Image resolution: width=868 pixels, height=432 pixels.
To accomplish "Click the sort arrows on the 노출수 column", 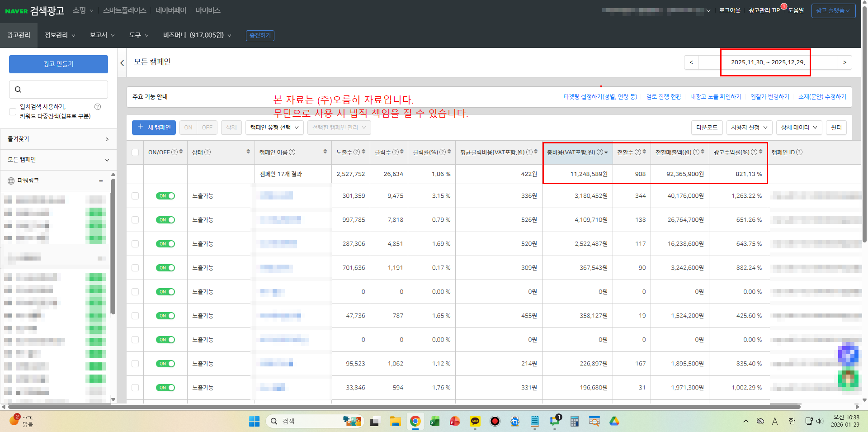I will (364, 152).
